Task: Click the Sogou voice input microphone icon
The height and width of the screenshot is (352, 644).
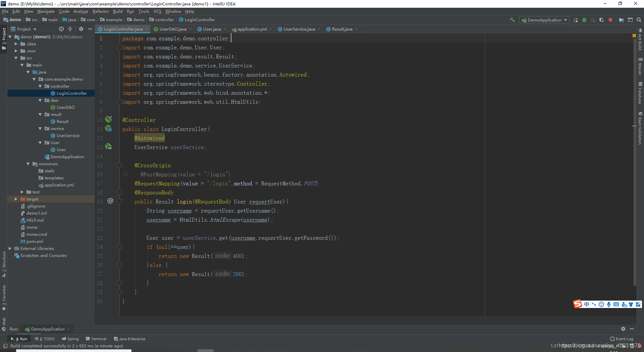Action: click(x=608, y=304)
